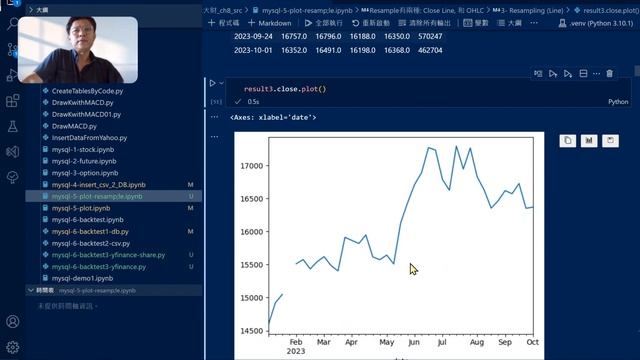Open the tree icon view in activity bar
Image resolution: width=640 pixels, height=360 pixels.
12,177
